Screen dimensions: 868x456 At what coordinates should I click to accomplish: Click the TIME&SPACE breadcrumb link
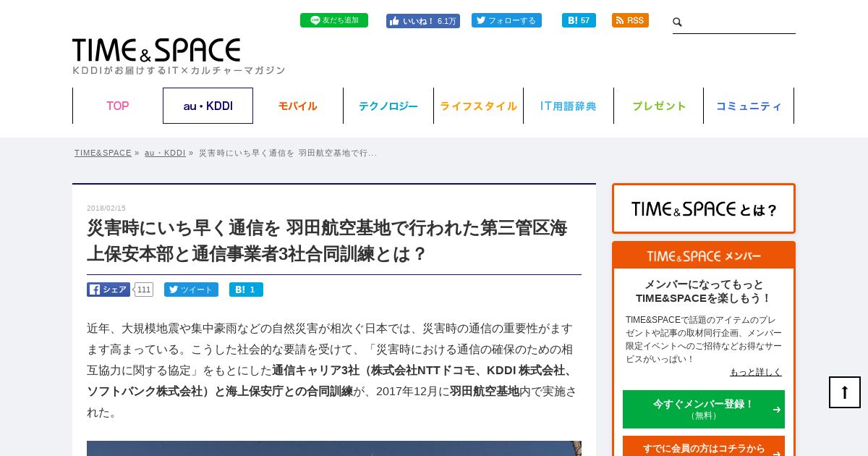coord(103,153)
